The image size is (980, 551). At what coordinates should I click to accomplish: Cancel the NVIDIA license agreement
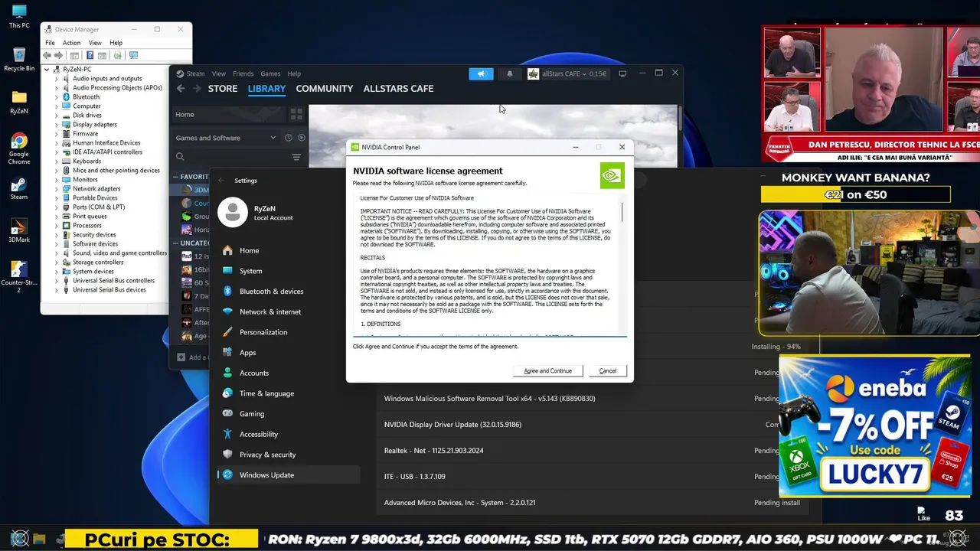(608, 370)
